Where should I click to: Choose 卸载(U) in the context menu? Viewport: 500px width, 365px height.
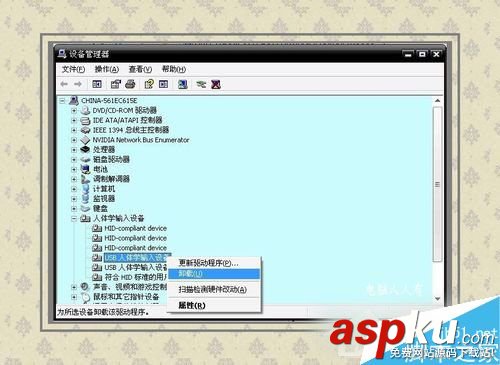[x=214, y=274]
